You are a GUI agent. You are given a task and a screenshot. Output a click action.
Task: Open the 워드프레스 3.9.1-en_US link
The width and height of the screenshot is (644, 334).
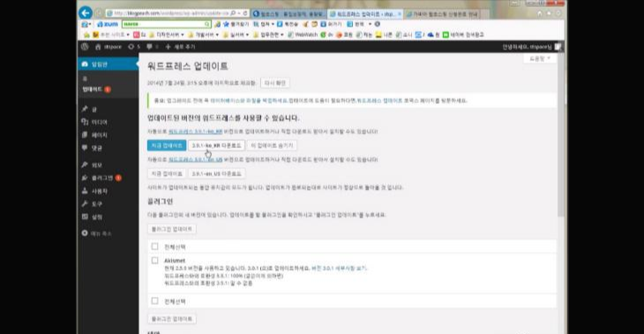click(x=196, y=160)
